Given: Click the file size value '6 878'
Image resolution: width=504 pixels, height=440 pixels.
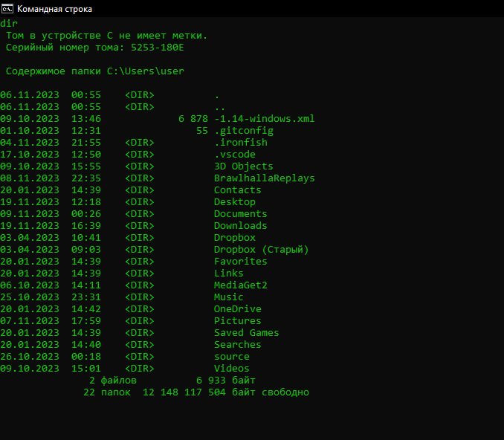Looking at the screenshot, I should 193,119.
